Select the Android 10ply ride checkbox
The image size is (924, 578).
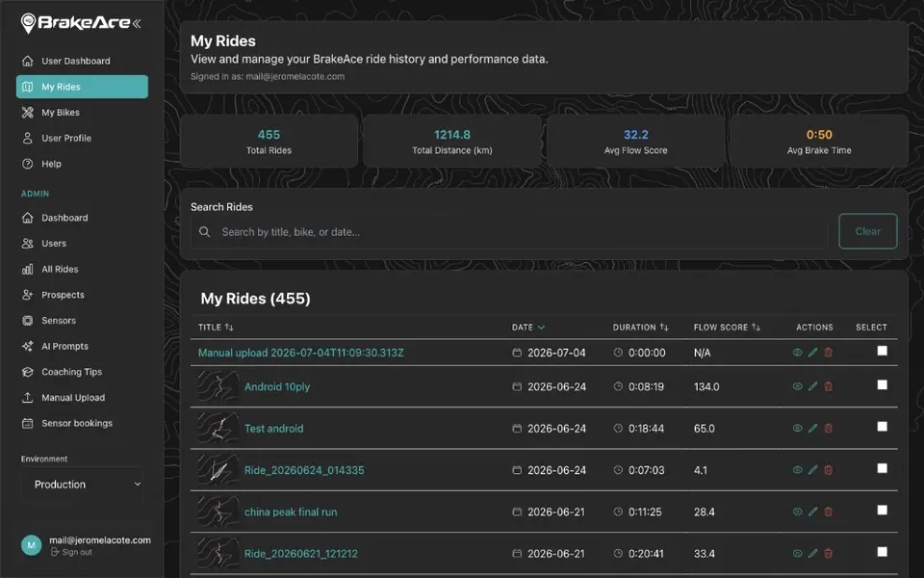(x=883, y=385)
